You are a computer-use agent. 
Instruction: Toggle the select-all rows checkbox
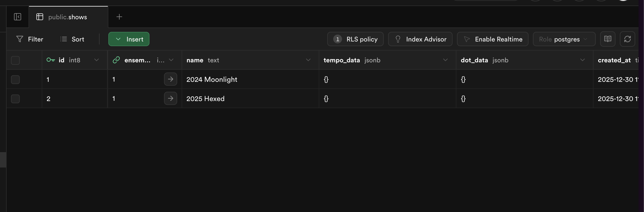(15, 60)
